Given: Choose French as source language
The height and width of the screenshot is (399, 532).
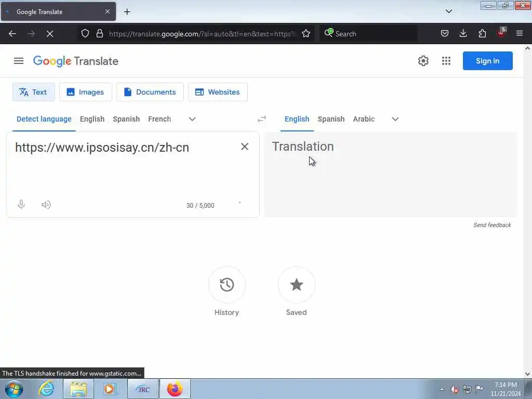Looking at the screenshot, I should coord(159,119).
